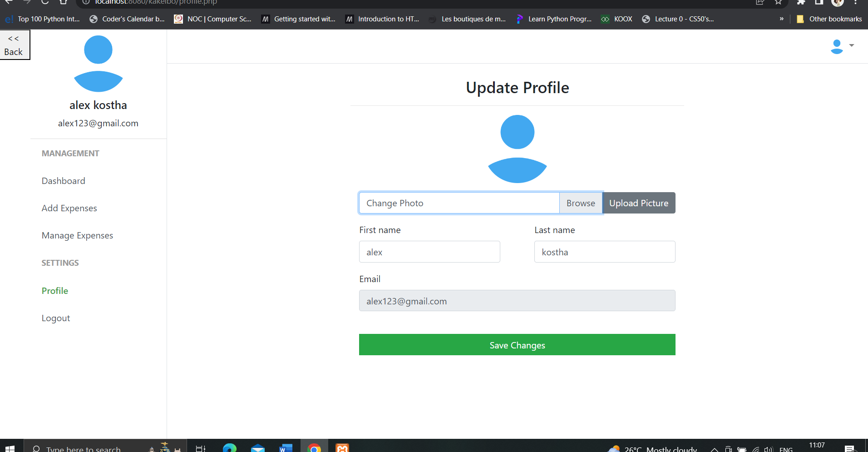Open the Mail app from the taskbar
Image resolution: width=868 pixels, height=452 pixels.
[257, 448]
